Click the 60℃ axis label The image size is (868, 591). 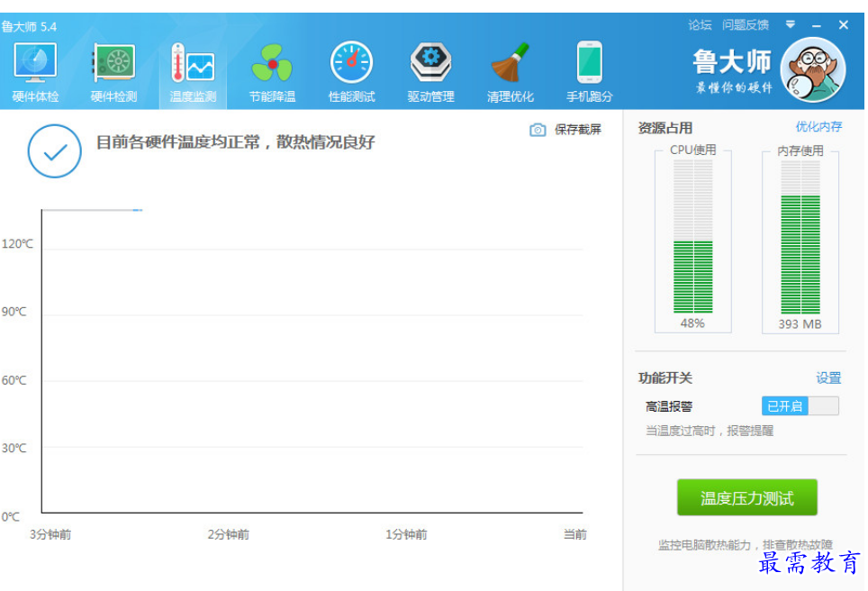14,380
